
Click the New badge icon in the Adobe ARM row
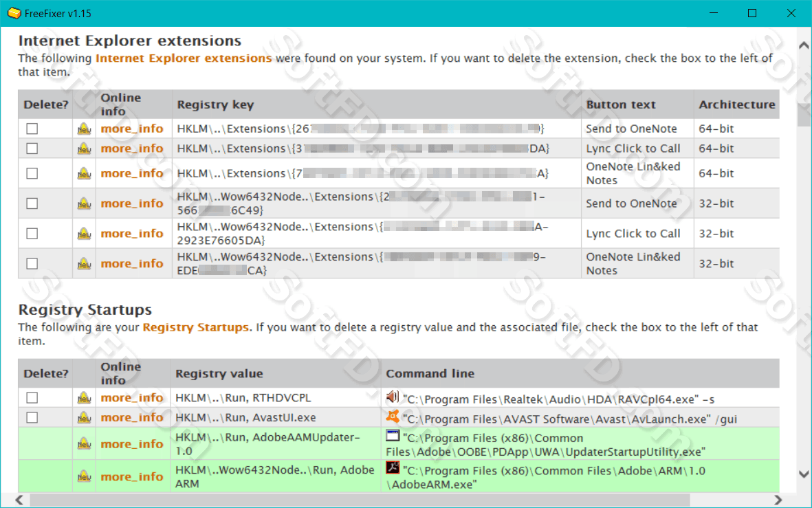pos(84,476)
